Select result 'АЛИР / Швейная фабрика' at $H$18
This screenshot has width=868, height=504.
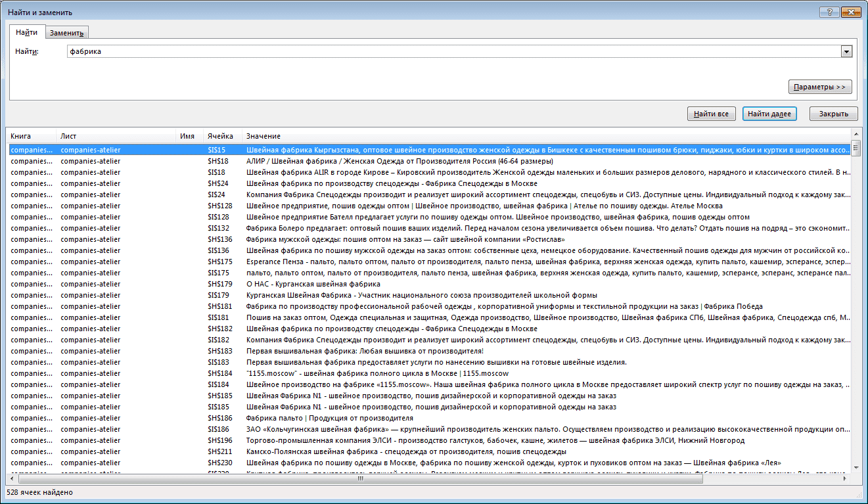point(429,161)
